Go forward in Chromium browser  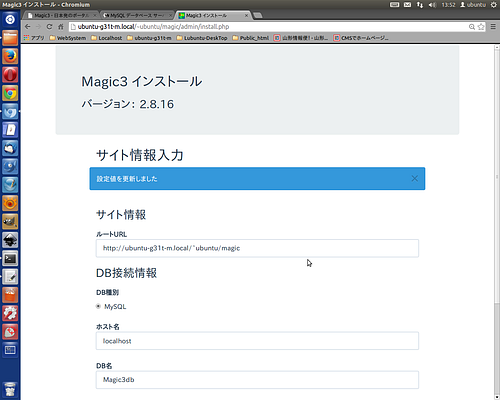38,27
